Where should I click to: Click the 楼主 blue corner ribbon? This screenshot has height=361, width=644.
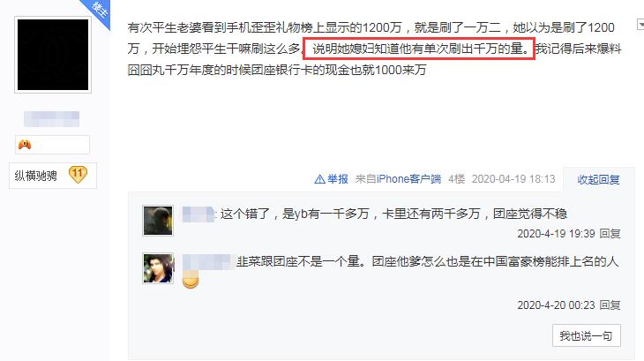pyautogui.click(x=98, y=11)
